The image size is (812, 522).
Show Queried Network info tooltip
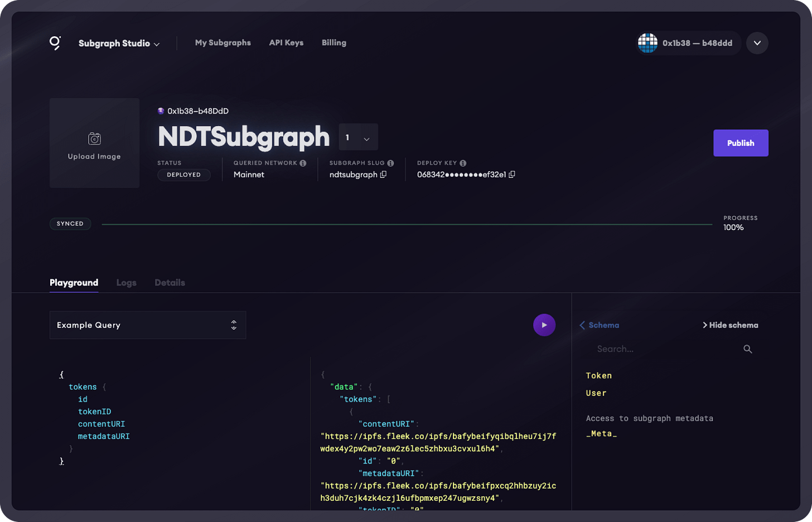303,163
